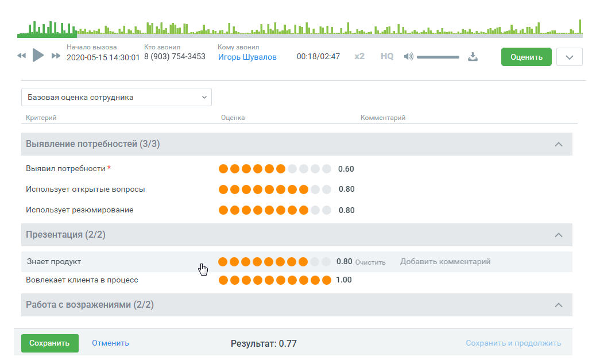596x364 pixels.
Task: Click the green Оценить button
Action: pos(526,57)
